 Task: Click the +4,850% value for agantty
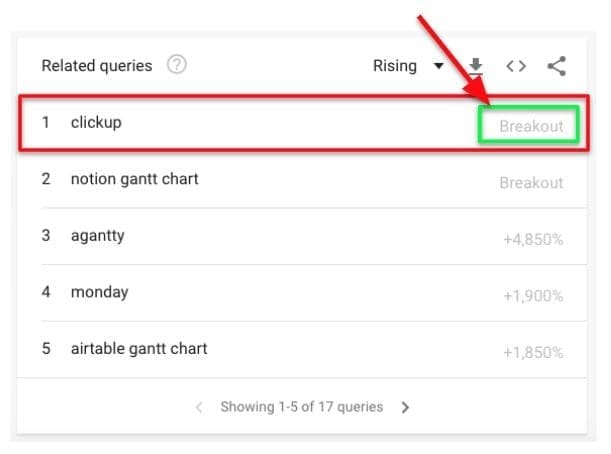pos(531,240)
